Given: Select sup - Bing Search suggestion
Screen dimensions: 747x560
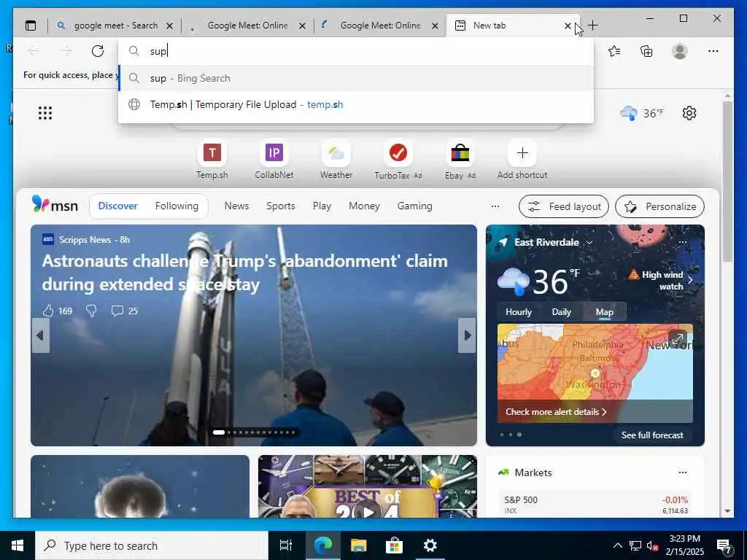Looking at the screenshot, I should [x=356, y=78].
